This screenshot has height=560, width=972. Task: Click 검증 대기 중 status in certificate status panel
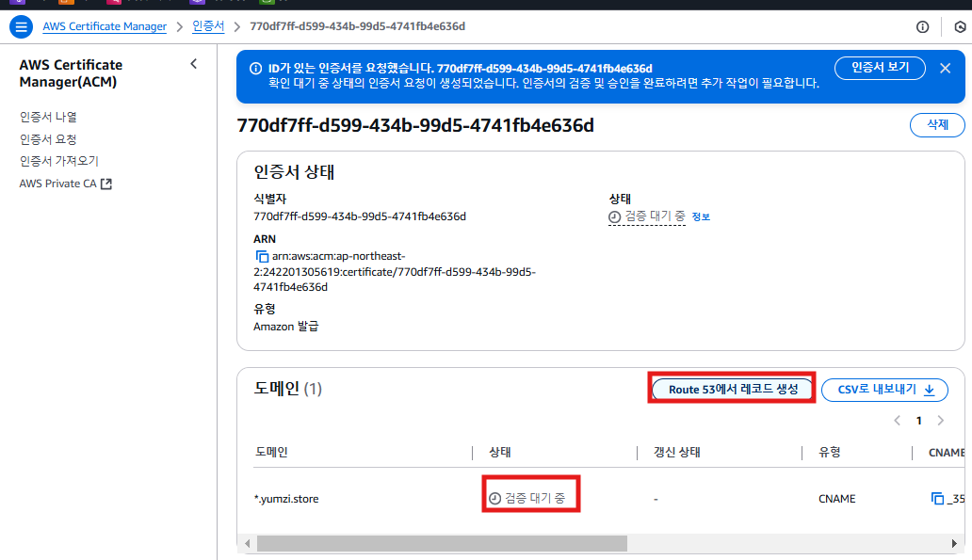[646, 216]
